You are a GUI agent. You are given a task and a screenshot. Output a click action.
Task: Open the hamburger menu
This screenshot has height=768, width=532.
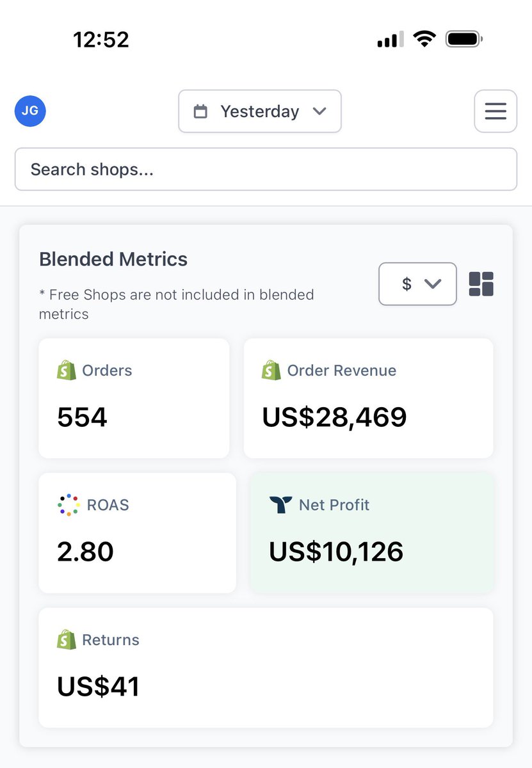(496, 111)
